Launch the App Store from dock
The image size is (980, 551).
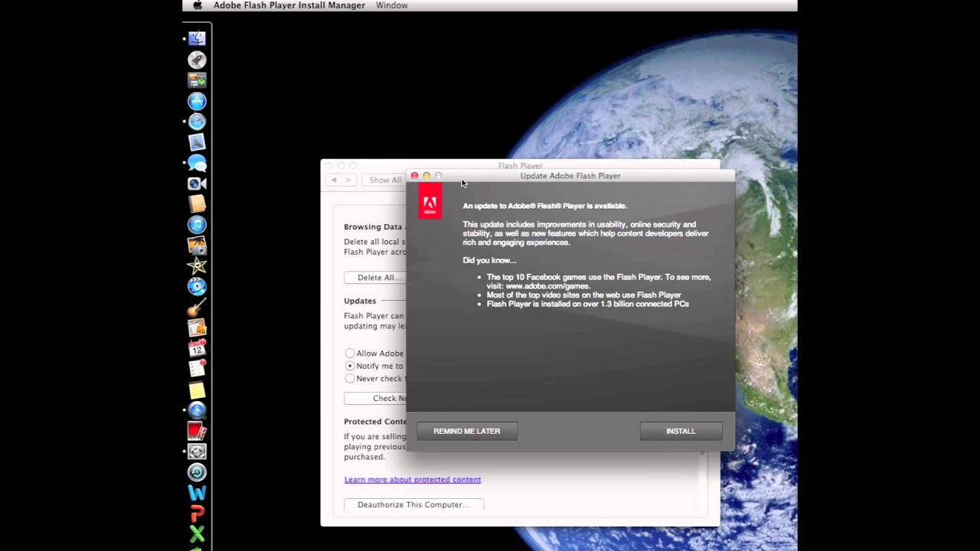pyautogui.click(x=197, y=101)
